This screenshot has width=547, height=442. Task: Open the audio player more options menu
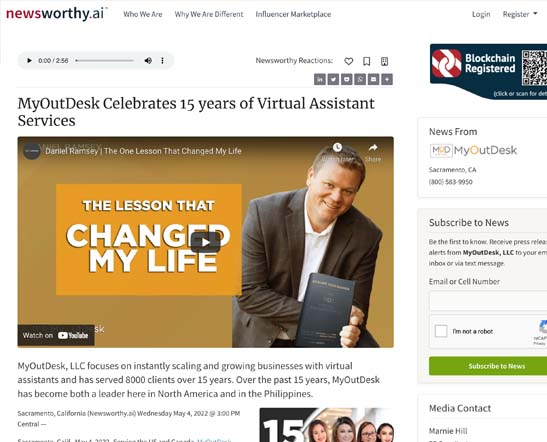(x=162, y=61)
